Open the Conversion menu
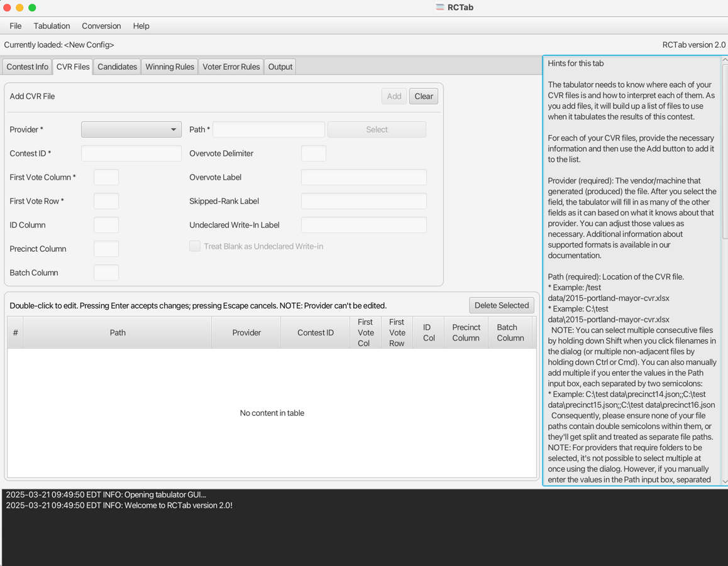Image resolution: width=728 pixels, height=566 pixels. (101, 26)
